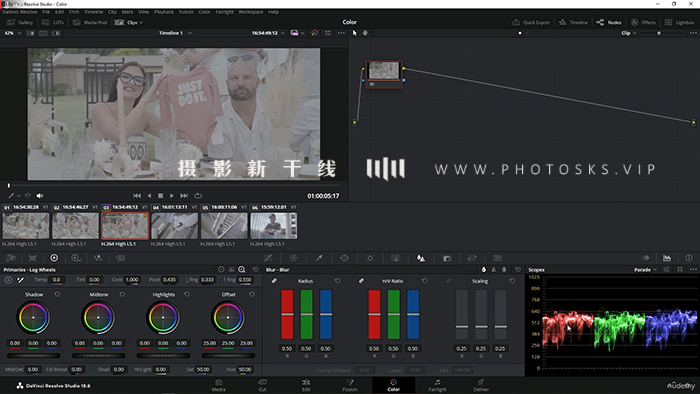Reset the Offset color wheel
Image resolution: width=700 pixels, height=394 pixels.
point(252,294)
